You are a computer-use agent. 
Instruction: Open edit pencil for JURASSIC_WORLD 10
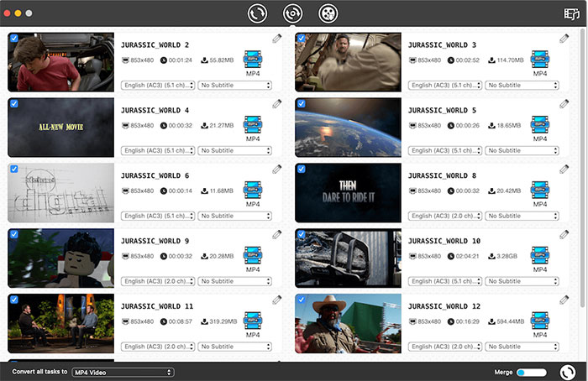[564, 235]
